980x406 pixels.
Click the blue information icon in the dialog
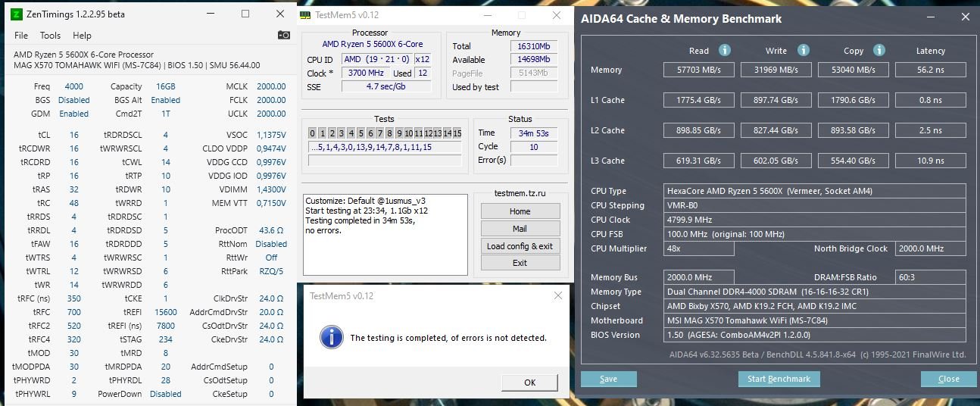coord(332,337)
